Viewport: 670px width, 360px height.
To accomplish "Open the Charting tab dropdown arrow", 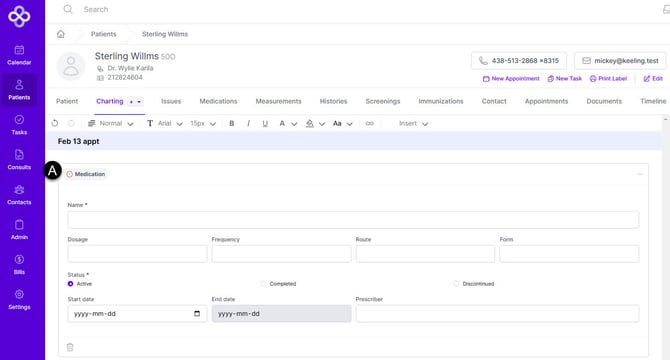I will coord(139,102).
